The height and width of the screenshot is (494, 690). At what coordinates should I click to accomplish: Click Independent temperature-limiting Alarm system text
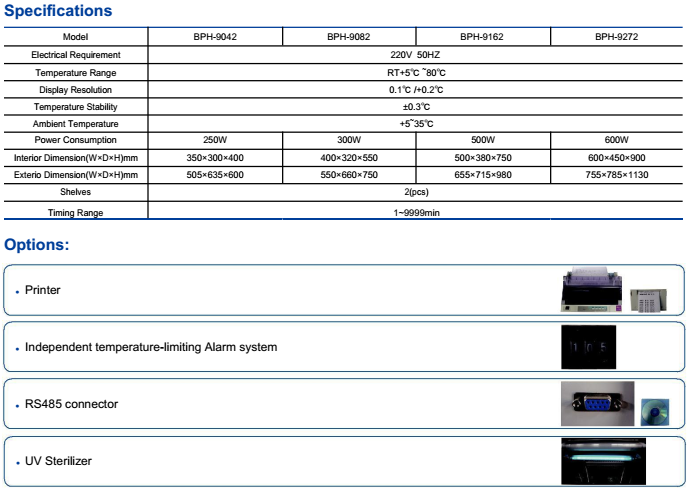151,347
